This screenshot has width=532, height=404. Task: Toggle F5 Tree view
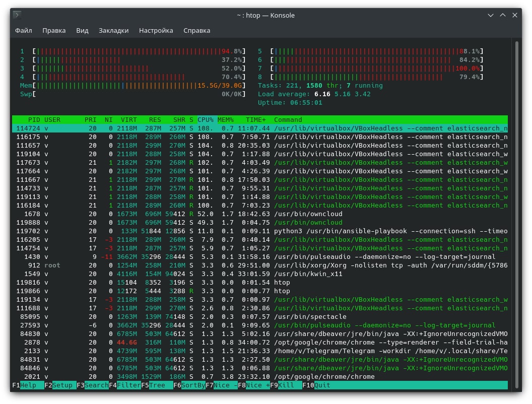157,385
